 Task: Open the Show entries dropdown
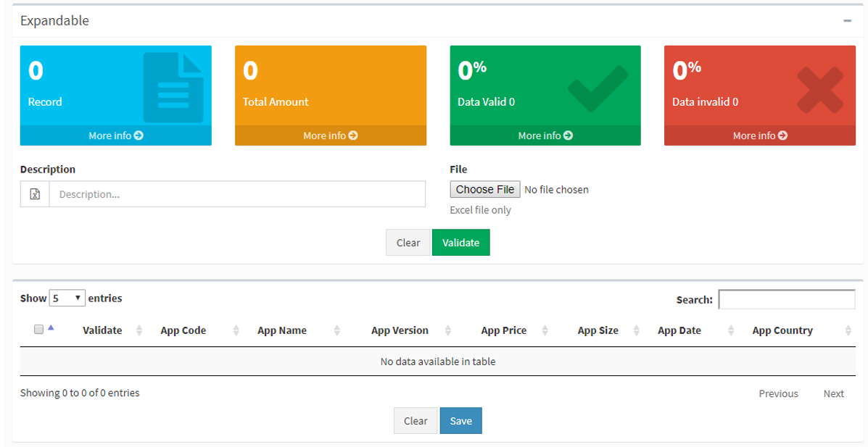point(67,298)
